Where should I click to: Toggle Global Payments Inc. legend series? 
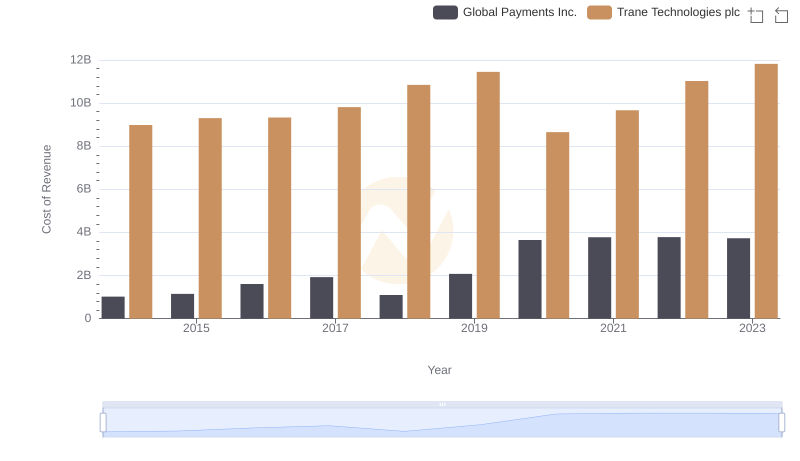[505, 12]
